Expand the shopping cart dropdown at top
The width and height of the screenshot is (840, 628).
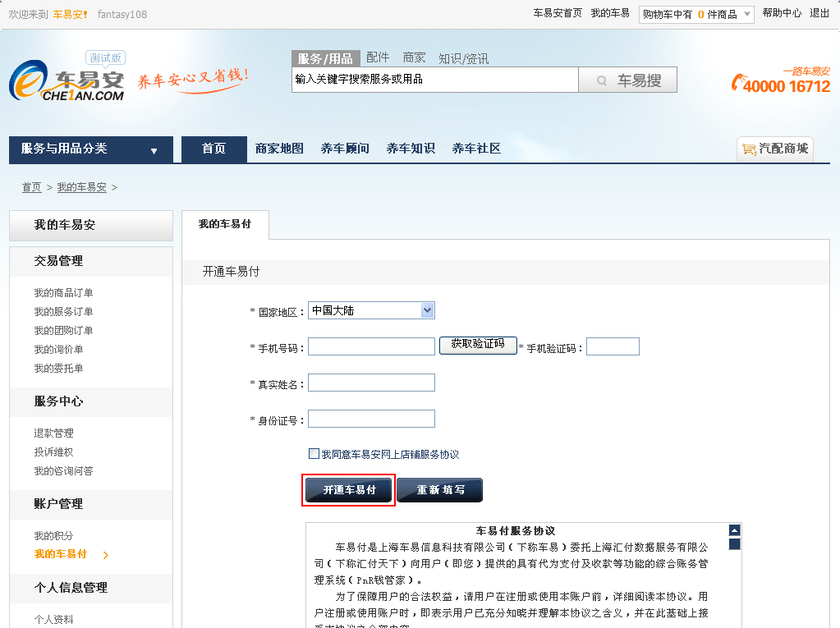(x=746, y=14)
